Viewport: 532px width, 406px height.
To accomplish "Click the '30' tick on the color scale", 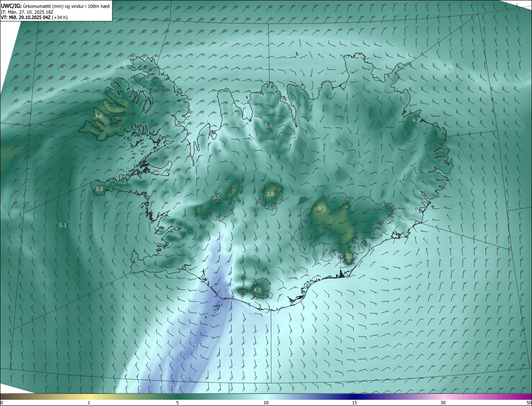I will tap(443, 403).
